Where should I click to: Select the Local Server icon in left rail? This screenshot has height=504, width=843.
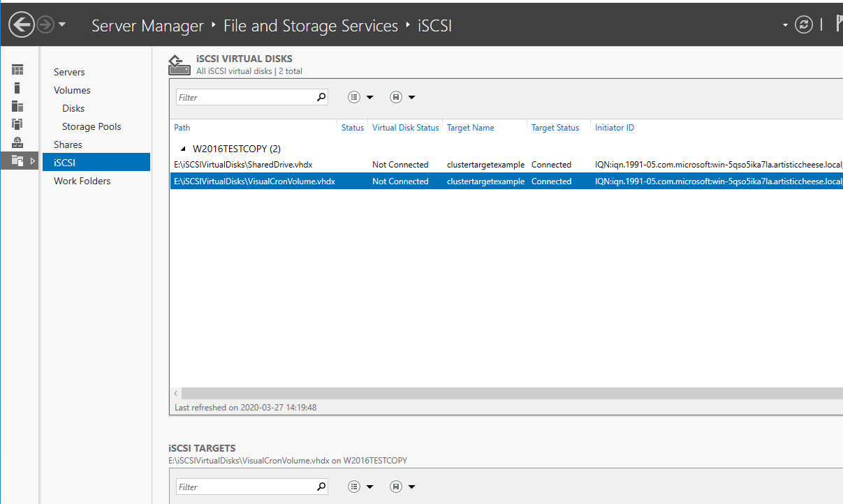17,88
